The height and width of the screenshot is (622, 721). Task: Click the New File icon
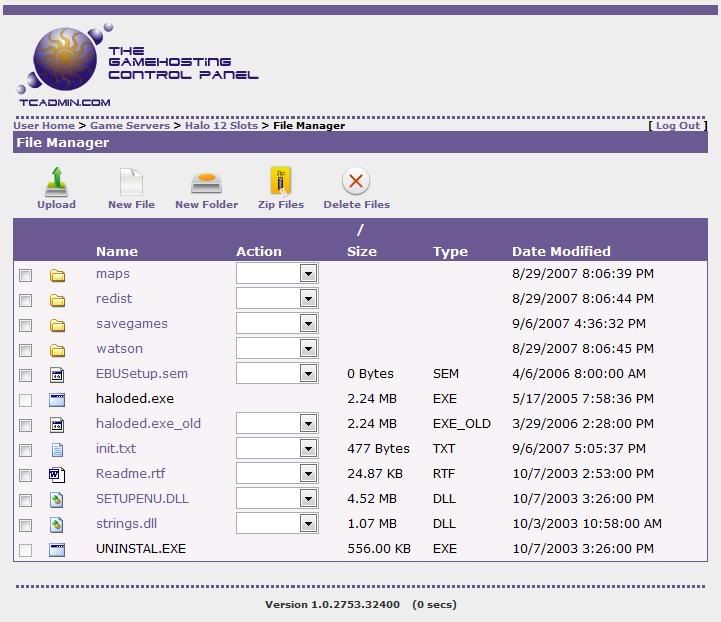[131, 182]
